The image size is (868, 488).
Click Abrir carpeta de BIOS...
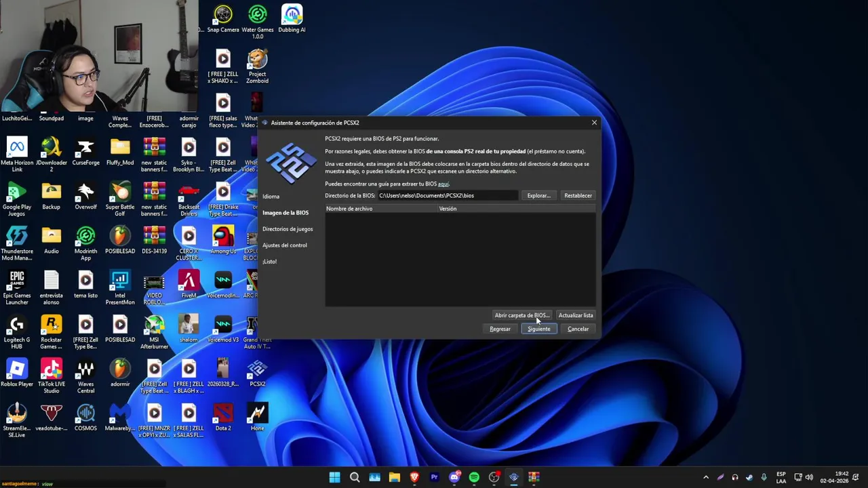pyautogui.click(x=521, y=315)
